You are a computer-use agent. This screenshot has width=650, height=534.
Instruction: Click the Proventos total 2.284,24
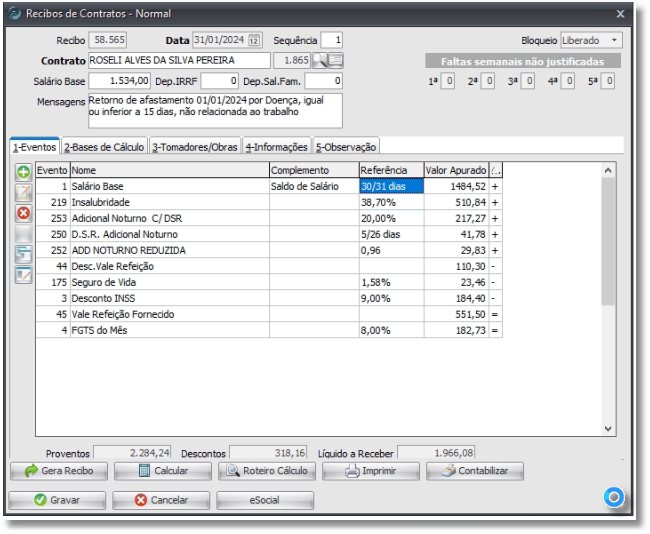coord(132,453)
